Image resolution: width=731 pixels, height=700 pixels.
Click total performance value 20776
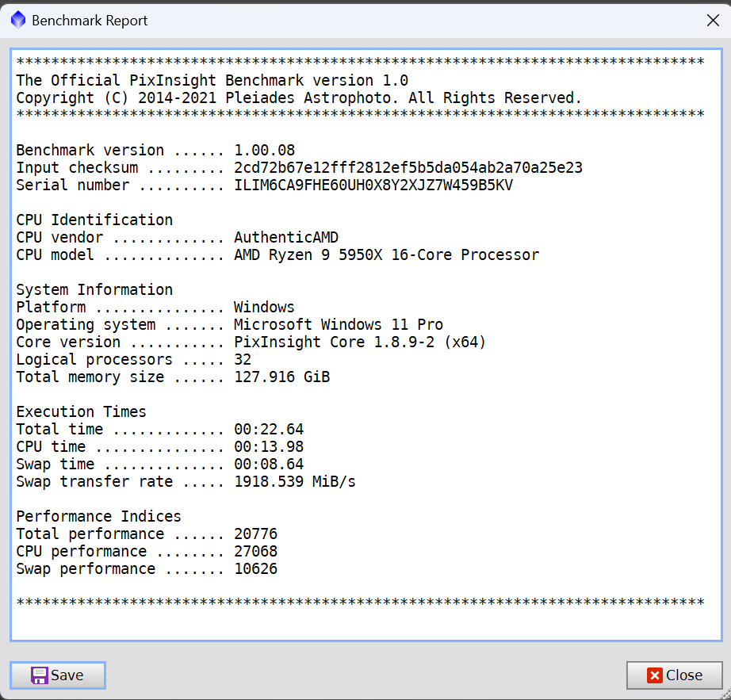(x=255, y=534)
